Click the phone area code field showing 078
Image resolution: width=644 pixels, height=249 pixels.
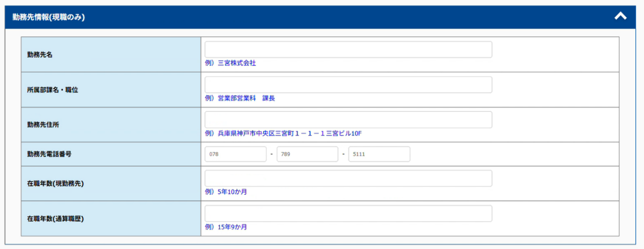[x=236, y=154]
